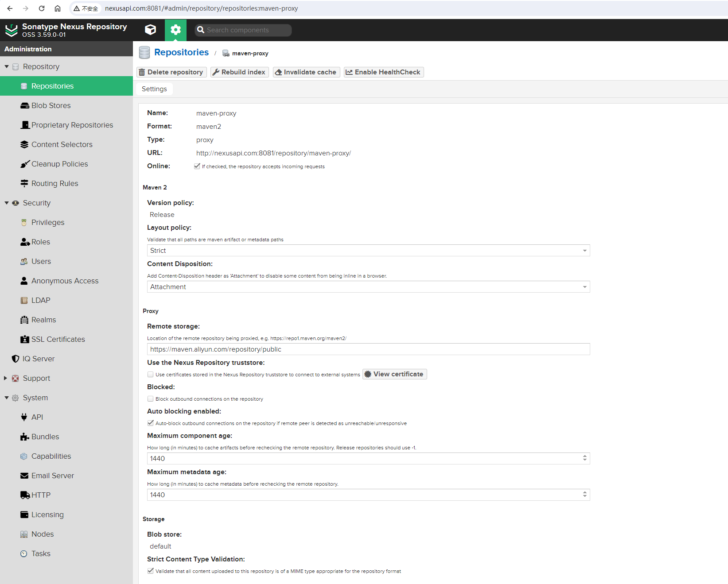The height and width of the screenshot is (584, 728).
Task: Collapse the Security tree section
Action: [x=7, y=203]
